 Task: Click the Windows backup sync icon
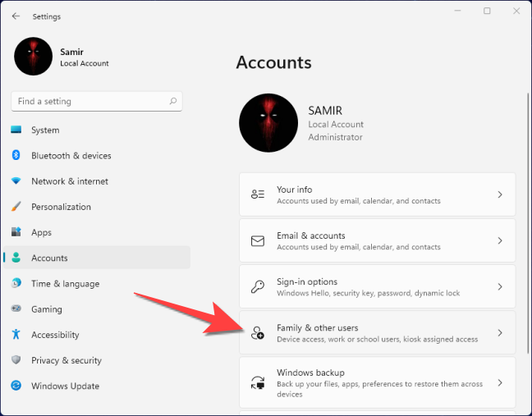pyautogui.click(x=258, y=383)
